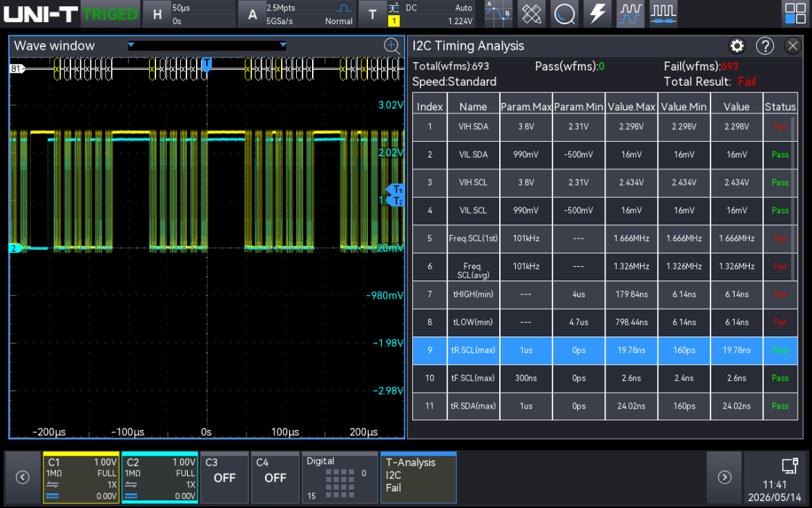Open the Horizontal H timebase menu
The height and width of the screenshot is (508, 812).
point(157,15)
